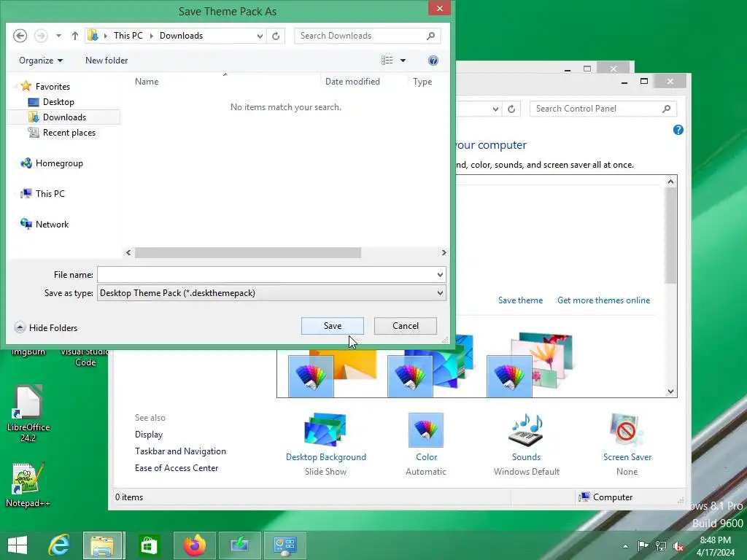The width and height of the screenshot is (747, 560).
Task: Click This PC in the address breadcrumb
Action: (128, 36)
